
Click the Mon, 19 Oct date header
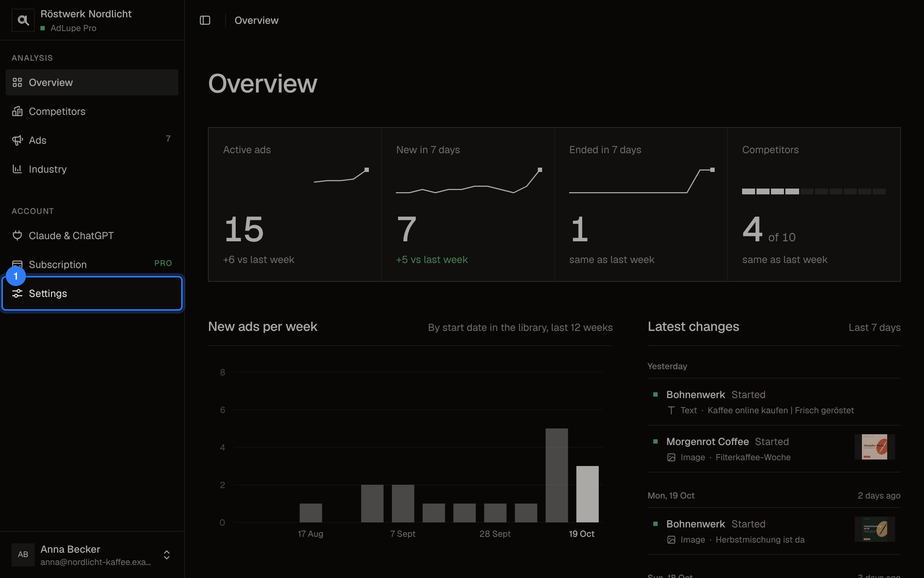(671, 495)
